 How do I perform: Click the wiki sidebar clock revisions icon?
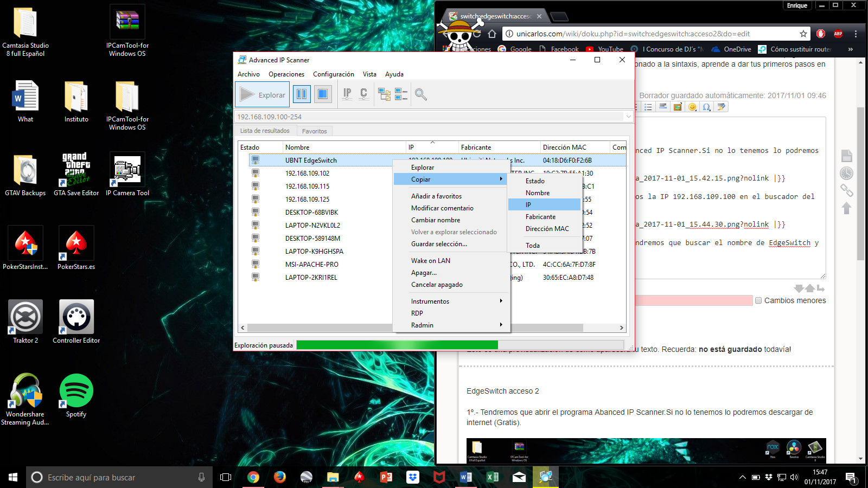coord(846,174)
